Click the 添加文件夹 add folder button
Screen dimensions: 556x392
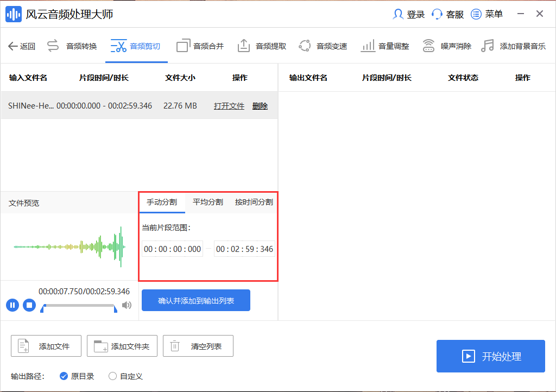click(122, 346)
